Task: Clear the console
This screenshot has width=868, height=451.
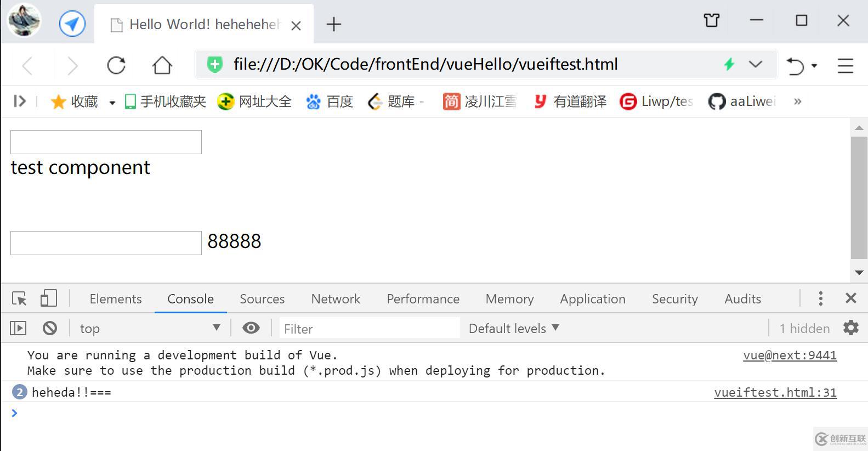Action: click(x=50, y=328)
